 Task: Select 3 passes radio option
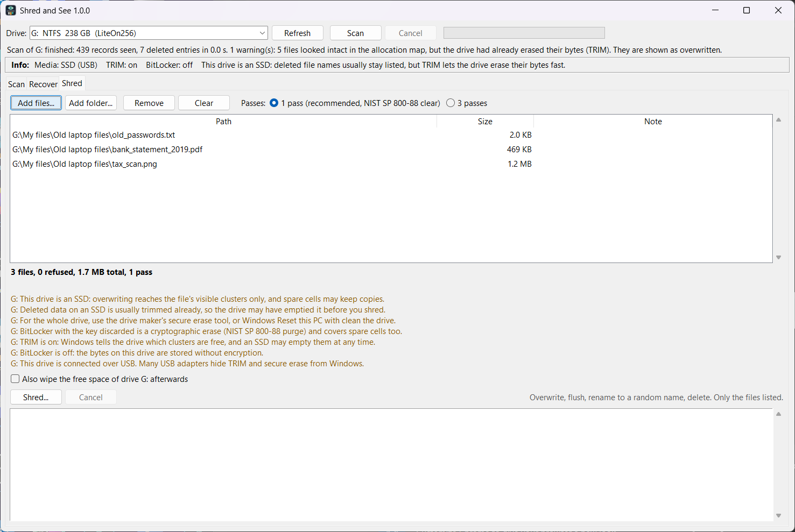pyautogui.click(x=451, y=103)
